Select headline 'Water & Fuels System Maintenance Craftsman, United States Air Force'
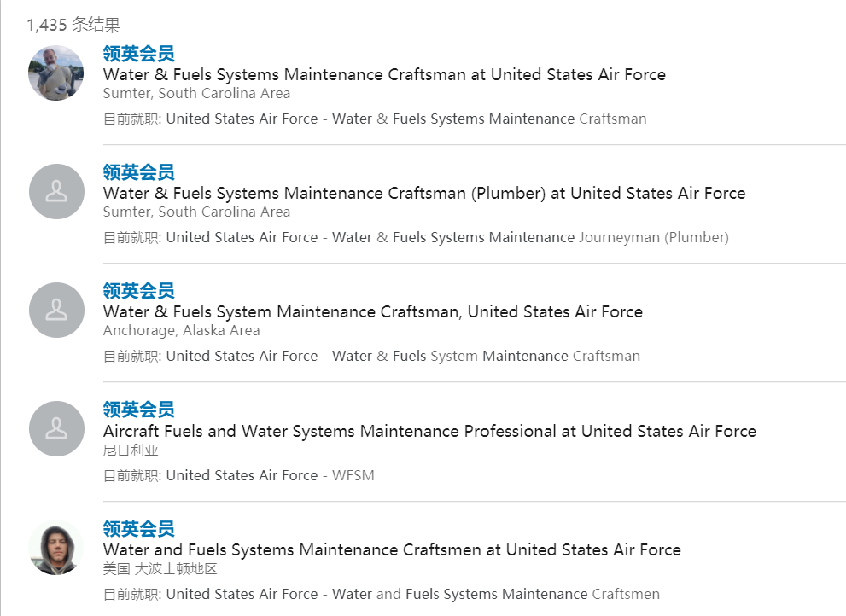Image resolution: width=846 pixels, height=616 pixels. pos(373,311)
